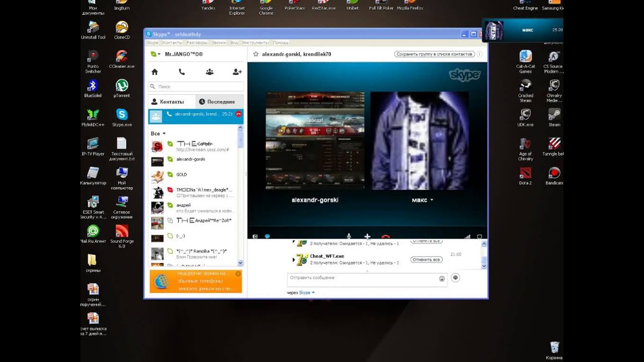The width and height of the screenshot is (644, 362).
Task: Click the chat scrollbar down arrow
Action: 484,266
